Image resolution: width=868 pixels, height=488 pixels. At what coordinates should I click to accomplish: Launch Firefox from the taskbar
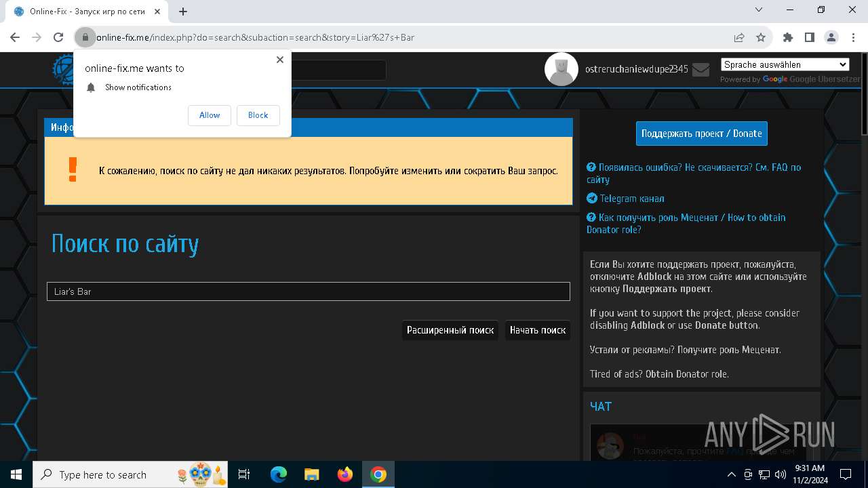(x=344, y=474)
